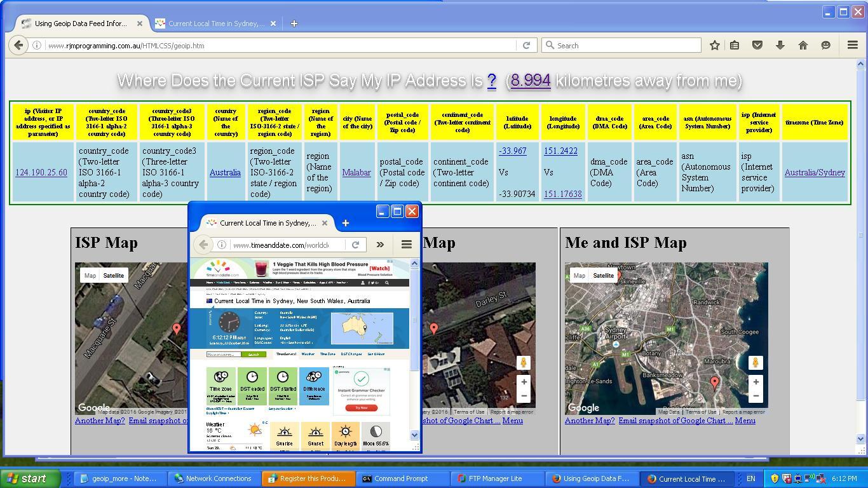
Task: Click the Moon 55.6% tile
Action: (376, 437)
